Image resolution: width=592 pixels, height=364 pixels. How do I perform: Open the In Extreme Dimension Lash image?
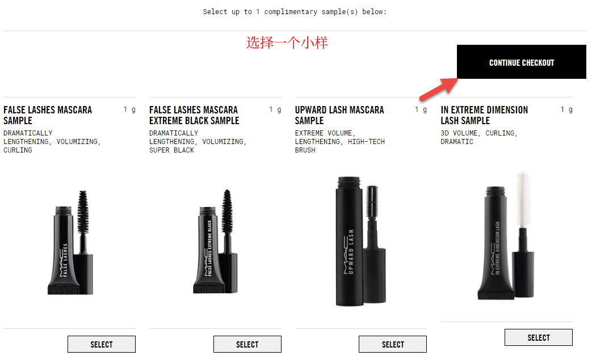pos(506,236)
